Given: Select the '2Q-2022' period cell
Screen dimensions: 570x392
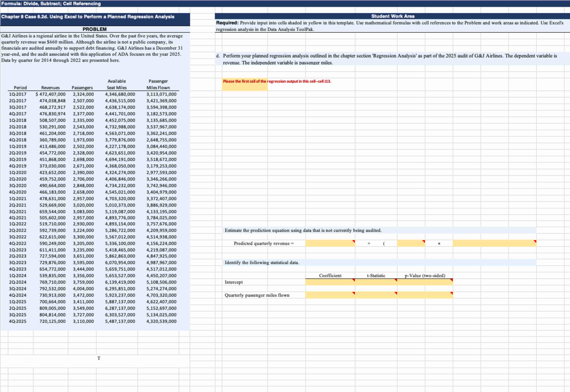Looking at the screenshot, I should coord(18,230).
